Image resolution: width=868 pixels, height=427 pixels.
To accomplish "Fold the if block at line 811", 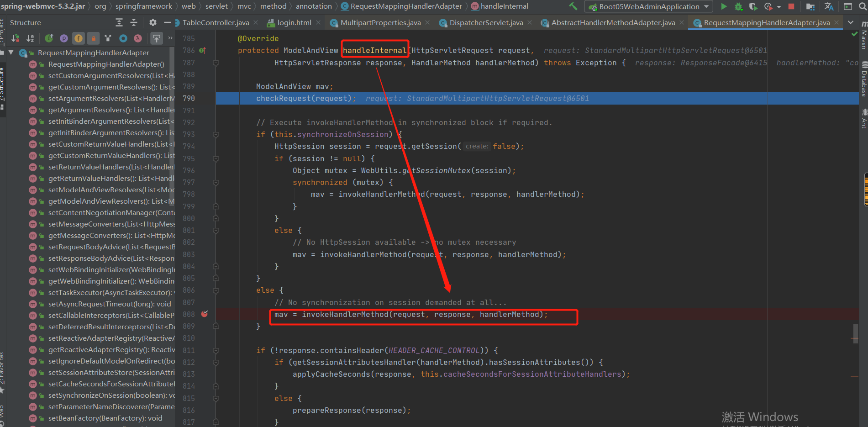I will click(216, 351).
